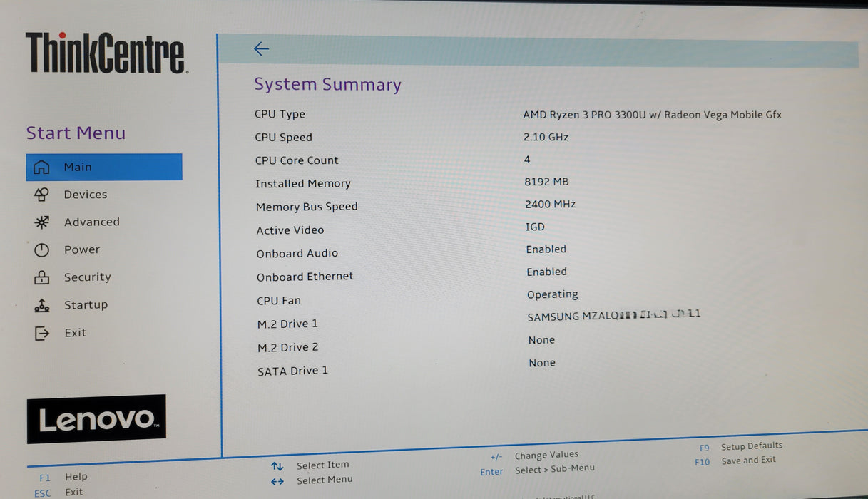This screenshot has height=499, width=868.
Task: Select the CPU Type row label
Action: pyautogui.click(x=280, y=114)
